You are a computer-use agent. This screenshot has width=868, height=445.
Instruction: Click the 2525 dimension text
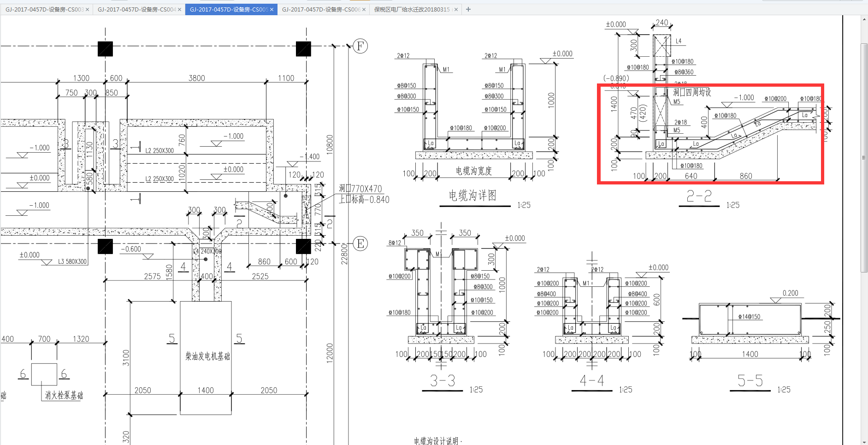click(260, 276)
